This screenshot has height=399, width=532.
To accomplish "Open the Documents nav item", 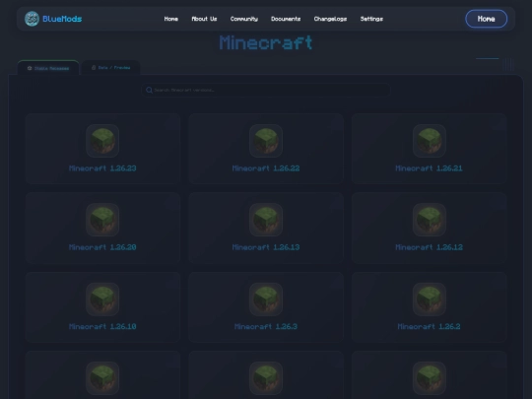I will 286,19.
